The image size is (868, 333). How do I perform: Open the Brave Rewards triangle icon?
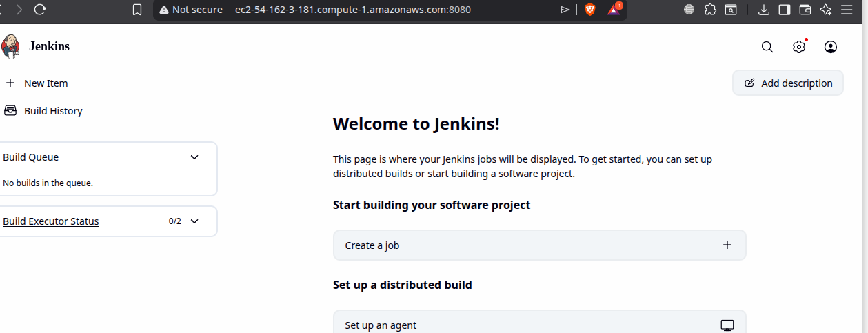[614, 10]
